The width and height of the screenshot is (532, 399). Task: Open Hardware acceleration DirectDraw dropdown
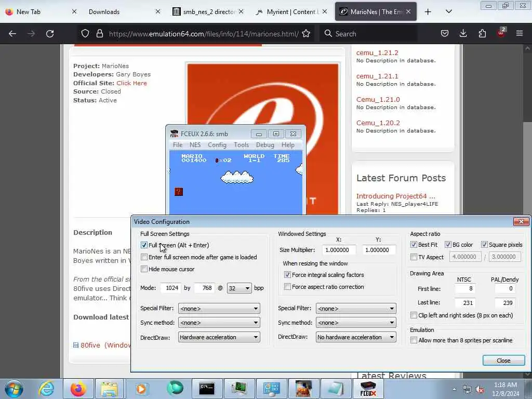[x=219, y=337]
